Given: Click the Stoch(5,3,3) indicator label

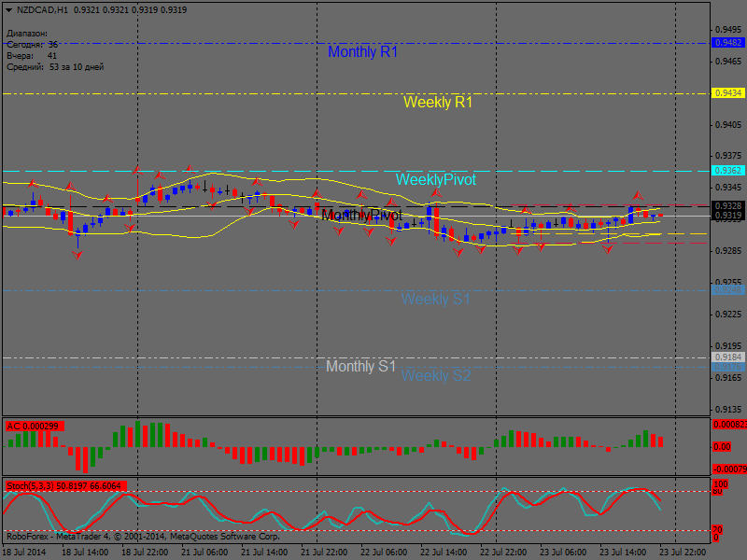Looking at the screenshot, I should click(65, 486).
